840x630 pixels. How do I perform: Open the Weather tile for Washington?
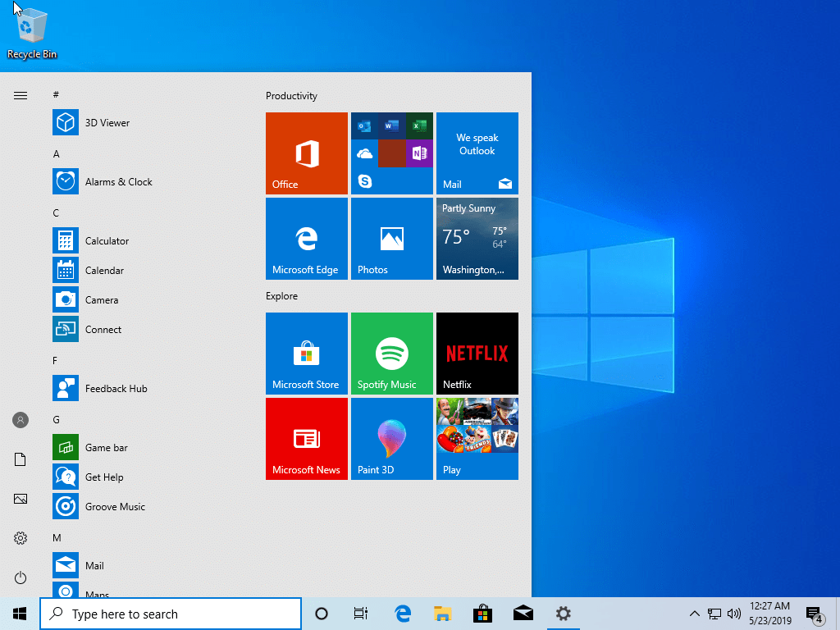(477, 239)
